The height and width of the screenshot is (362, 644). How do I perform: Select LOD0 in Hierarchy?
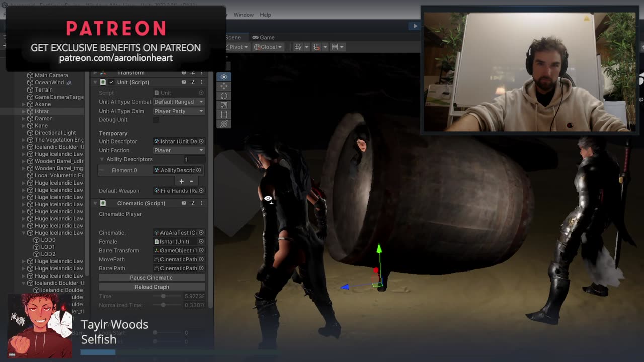pos(48,240)
